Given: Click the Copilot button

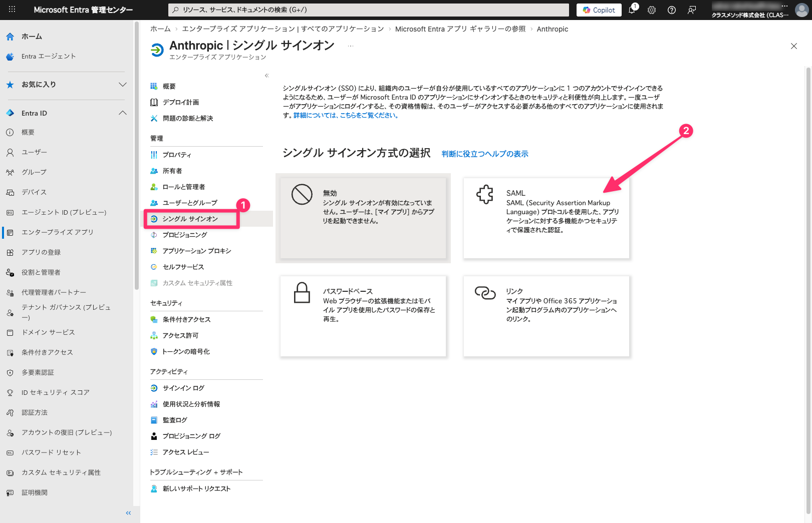Looking at the screenshot, I should point(599,10).
